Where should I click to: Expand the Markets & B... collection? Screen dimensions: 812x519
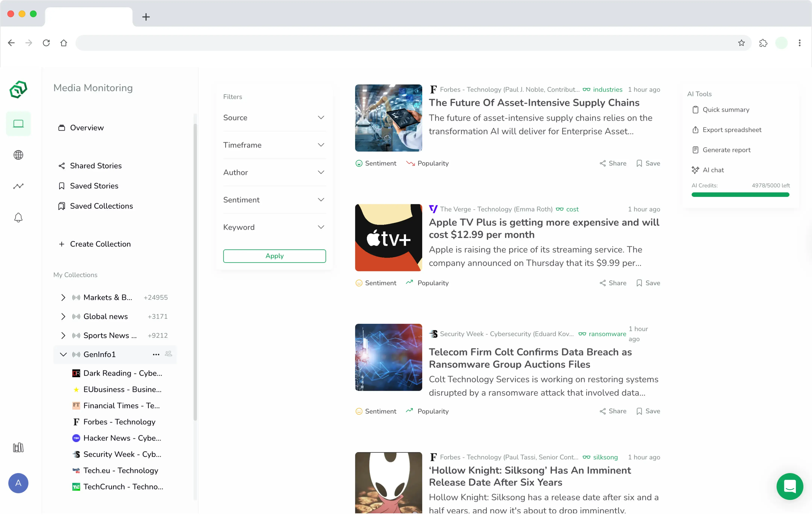63,297
